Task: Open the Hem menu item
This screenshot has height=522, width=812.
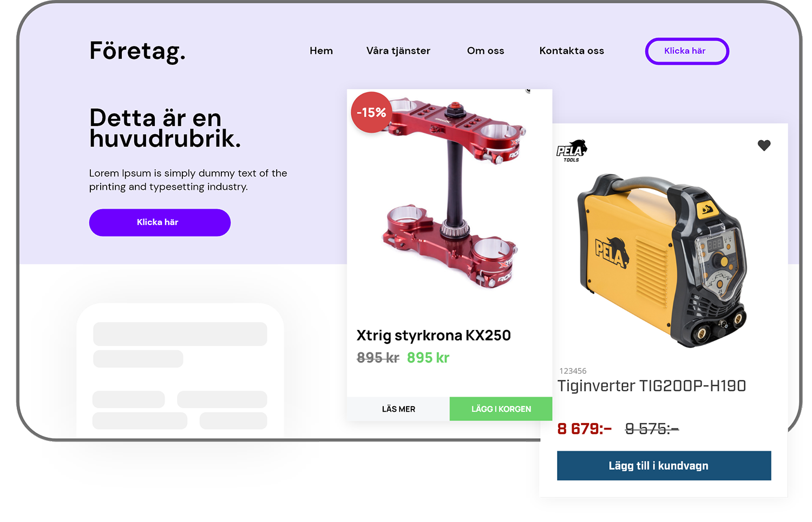Action: click(x=321, y=51)
